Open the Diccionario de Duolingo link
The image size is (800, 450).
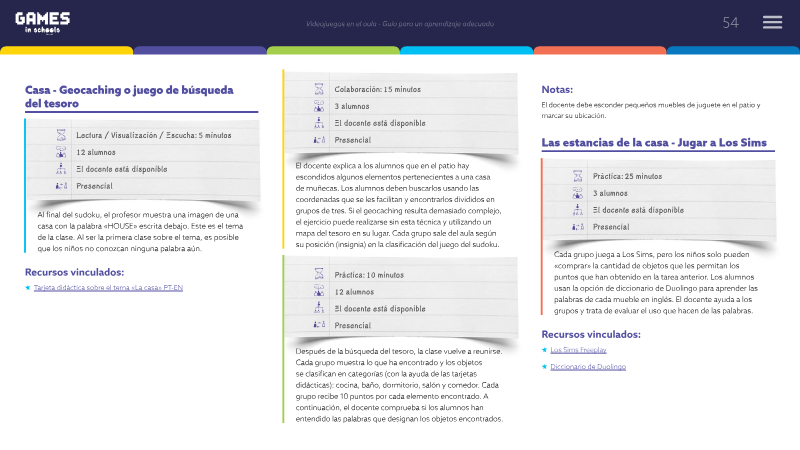click(588, 367)
